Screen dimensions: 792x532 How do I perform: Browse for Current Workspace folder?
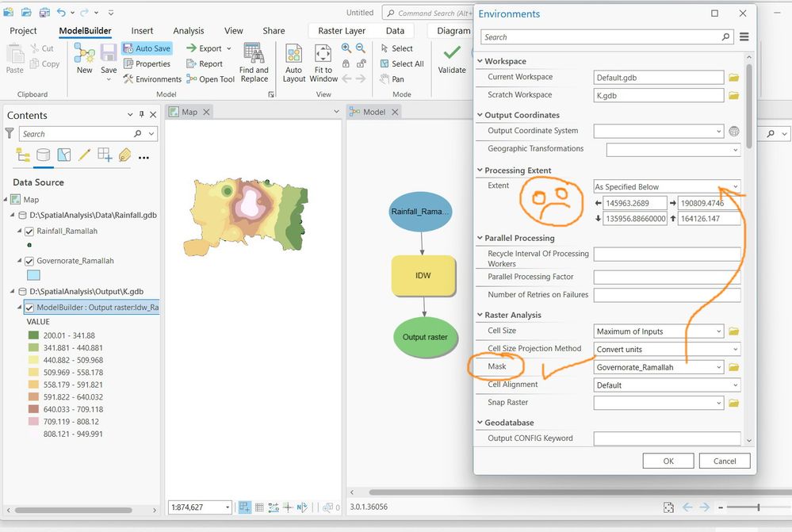coord(734,78)
